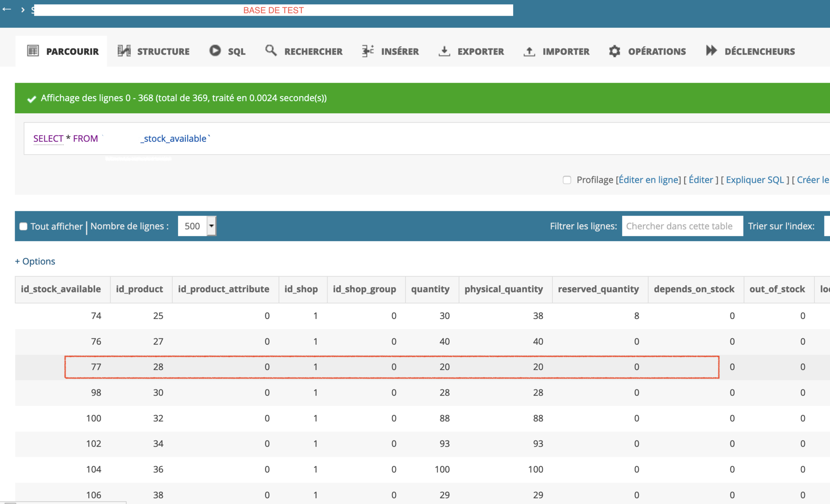The width and height of the screenshot is (830, 504).
Task: Enable the Tout afficher checkbox
Action: point(23,226)
